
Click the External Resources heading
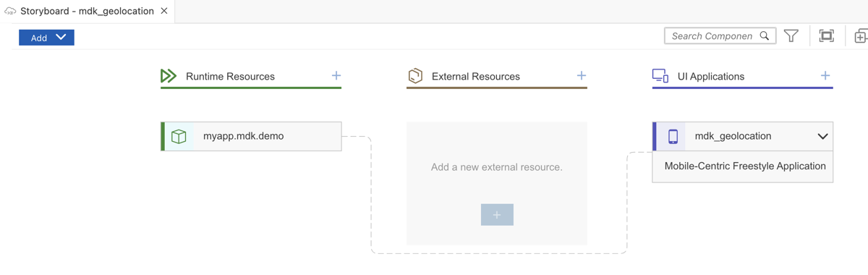click(x=476, y=76)
